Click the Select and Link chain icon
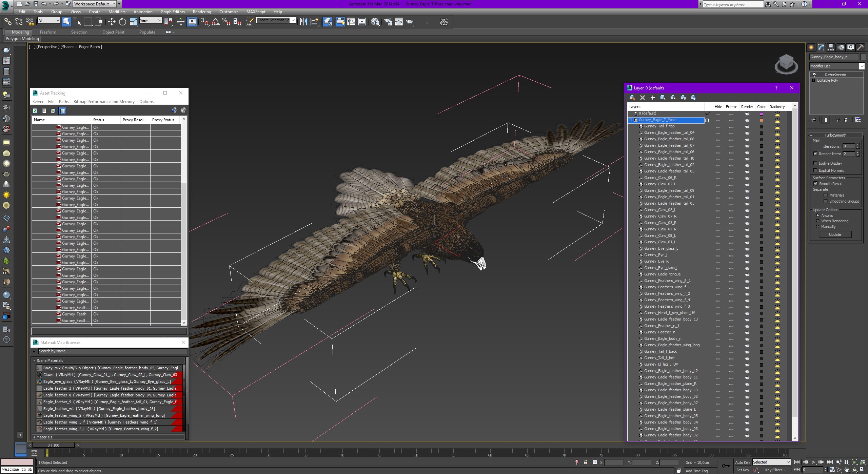The width and height of the screenshot is (868, 474). (7, 22)
